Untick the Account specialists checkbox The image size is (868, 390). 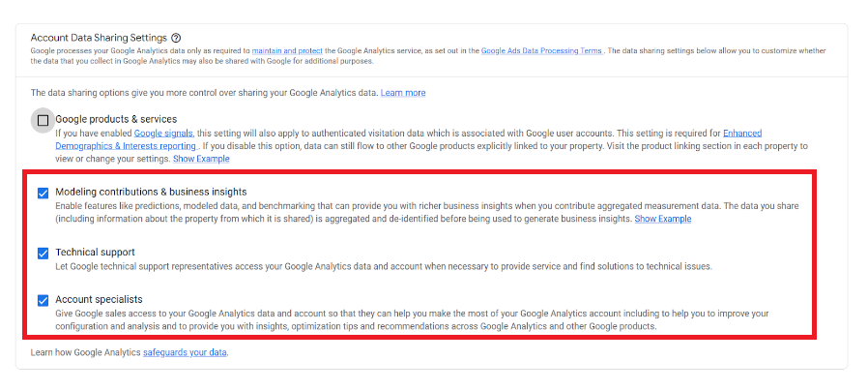click(43, 300)
